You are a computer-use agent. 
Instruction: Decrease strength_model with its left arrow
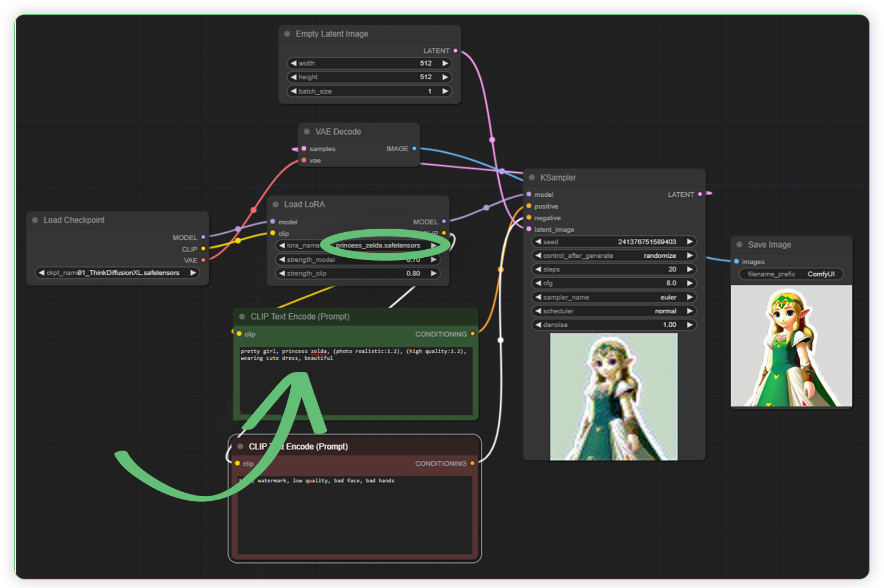click(282, 259)
